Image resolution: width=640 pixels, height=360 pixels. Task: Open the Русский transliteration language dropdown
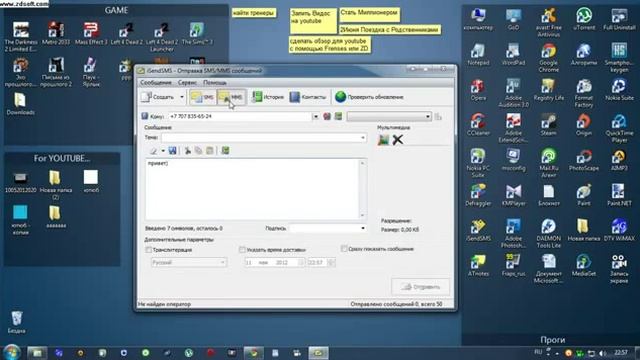coord(189,262)
